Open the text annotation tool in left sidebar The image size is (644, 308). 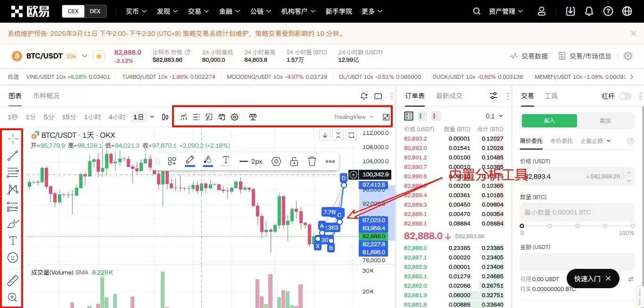(x=13, y=240)
